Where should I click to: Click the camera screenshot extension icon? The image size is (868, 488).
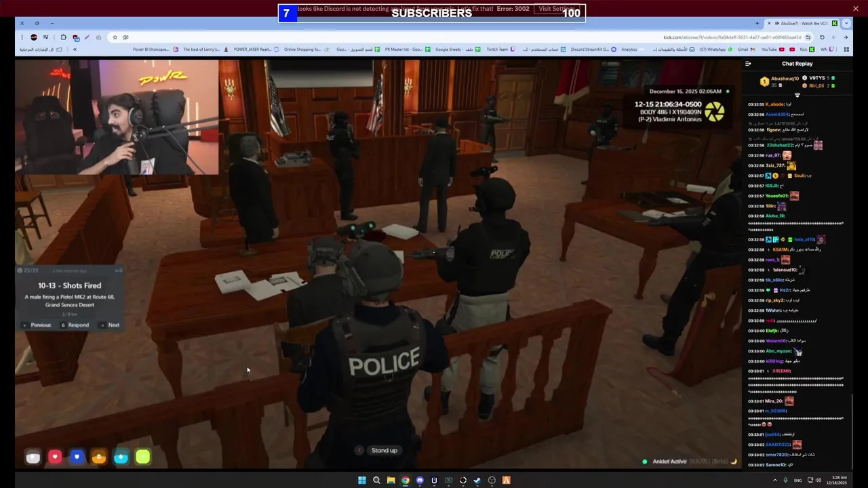(98, 37)
